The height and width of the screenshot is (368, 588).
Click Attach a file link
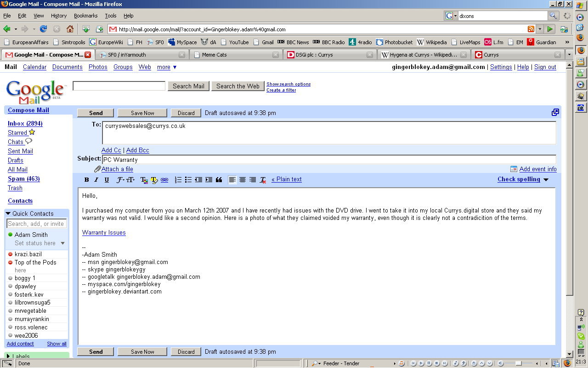[117, 169]
